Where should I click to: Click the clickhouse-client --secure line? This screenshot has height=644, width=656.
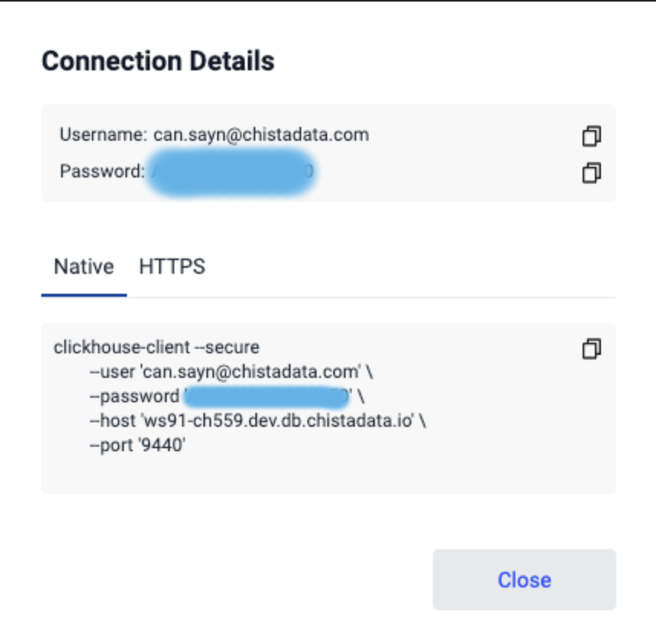[157, 347]
